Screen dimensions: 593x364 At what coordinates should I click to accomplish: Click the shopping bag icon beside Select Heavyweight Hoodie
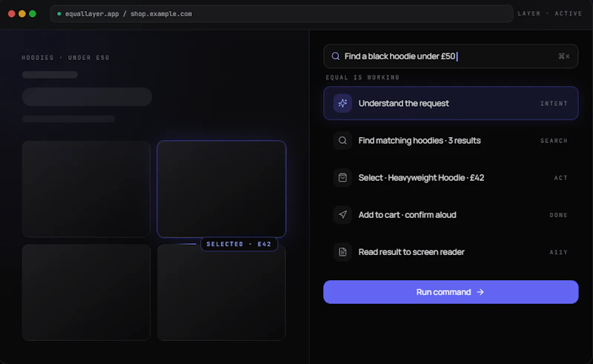click(342, 177)
